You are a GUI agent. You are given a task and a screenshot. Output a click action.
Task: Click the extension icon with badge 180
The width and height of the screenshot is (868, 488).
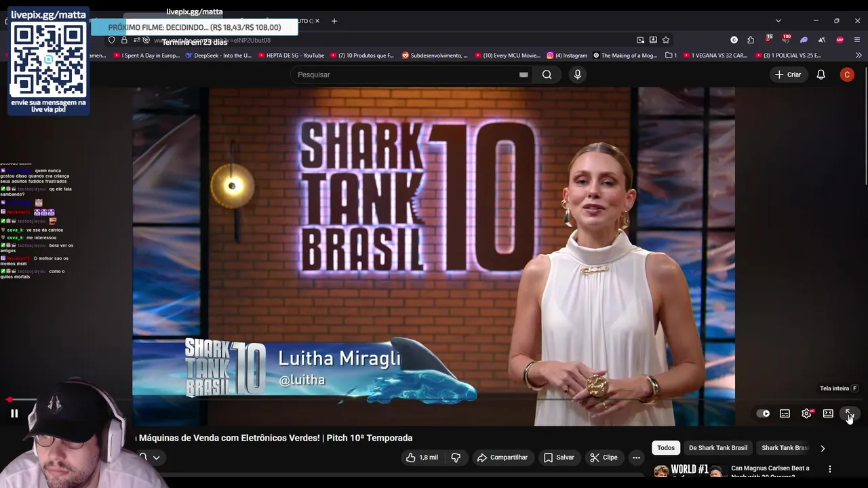[785, 39]
